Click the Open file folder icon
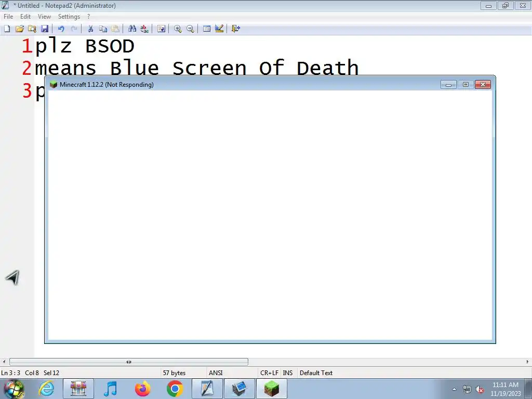The image size is (532, 399). coord(19,29)
